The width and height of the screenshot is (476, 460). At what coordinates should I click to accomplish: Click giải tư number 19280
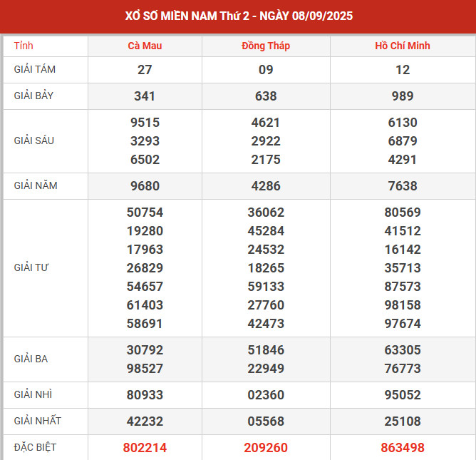pyautogui.click(x=145, y=231)
